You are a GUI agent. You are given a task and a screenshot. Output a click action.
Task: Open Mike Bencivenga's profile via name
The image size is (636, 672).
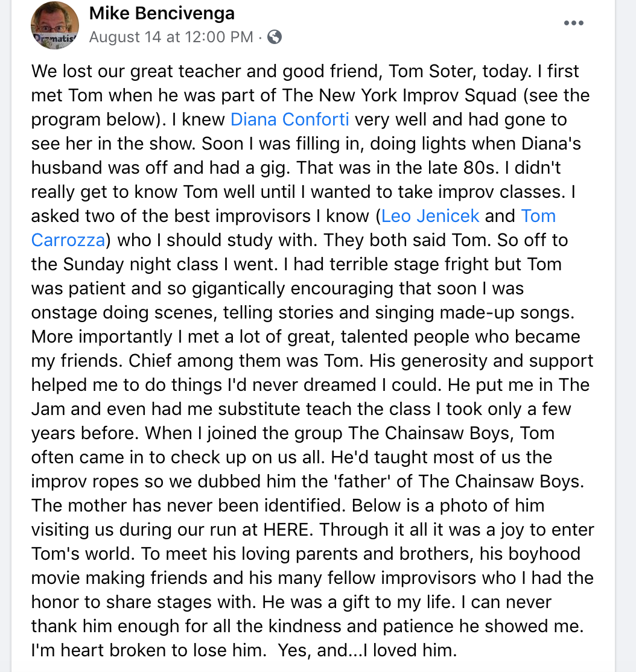[162, 13]
